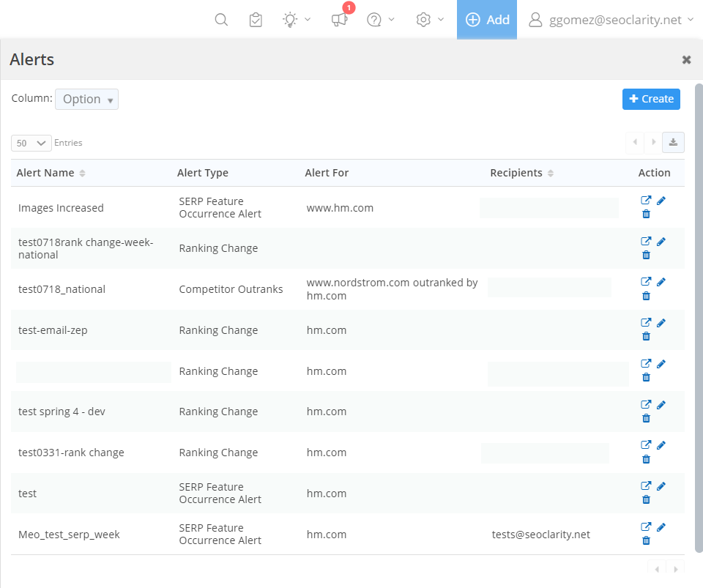Expand the Column Option dropdown
The width and height of the screenshot is (703, 588).
pos(87,100)
